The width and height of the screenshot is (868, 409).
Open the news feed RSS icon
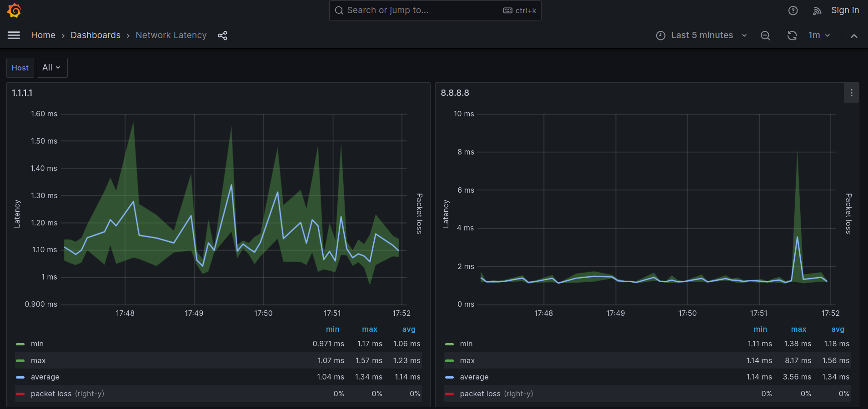point(817,11)
